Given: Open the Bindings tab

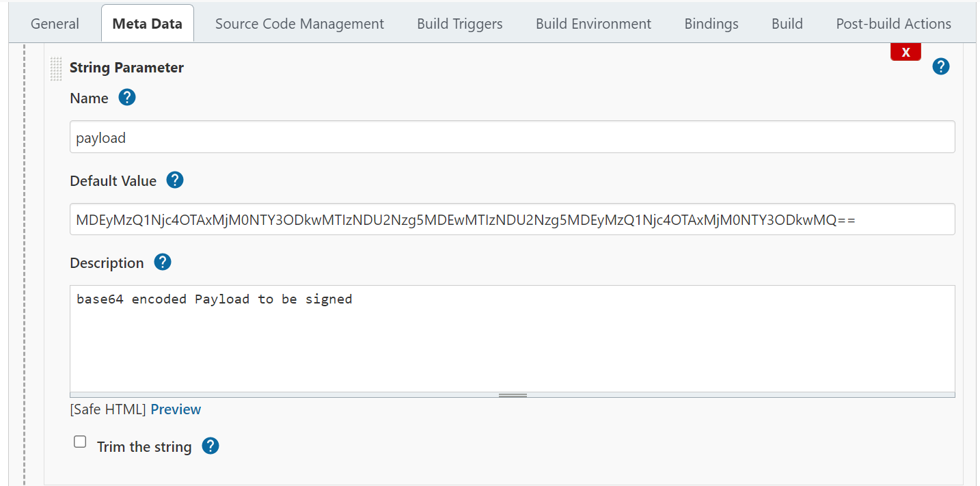Looking at the screenshot, I should click(x=711, y=24).
